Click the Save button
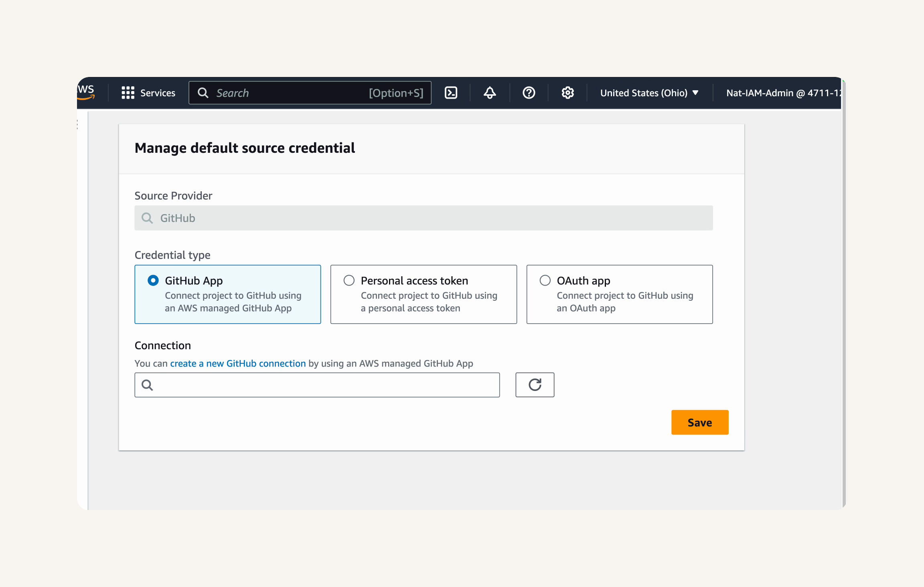Screen dimensions: 924x587 [x=700, y=422]
